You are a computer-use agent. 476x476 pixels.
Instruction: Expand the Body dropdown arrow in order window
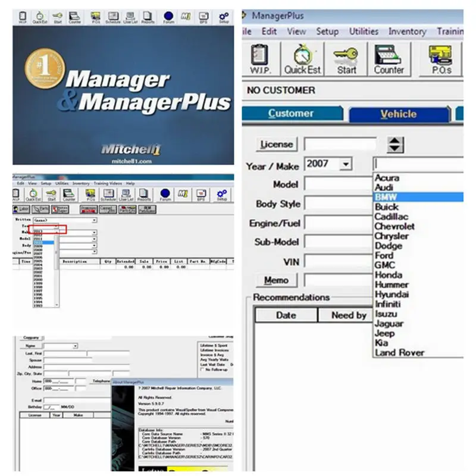click(x=95, y=245)
